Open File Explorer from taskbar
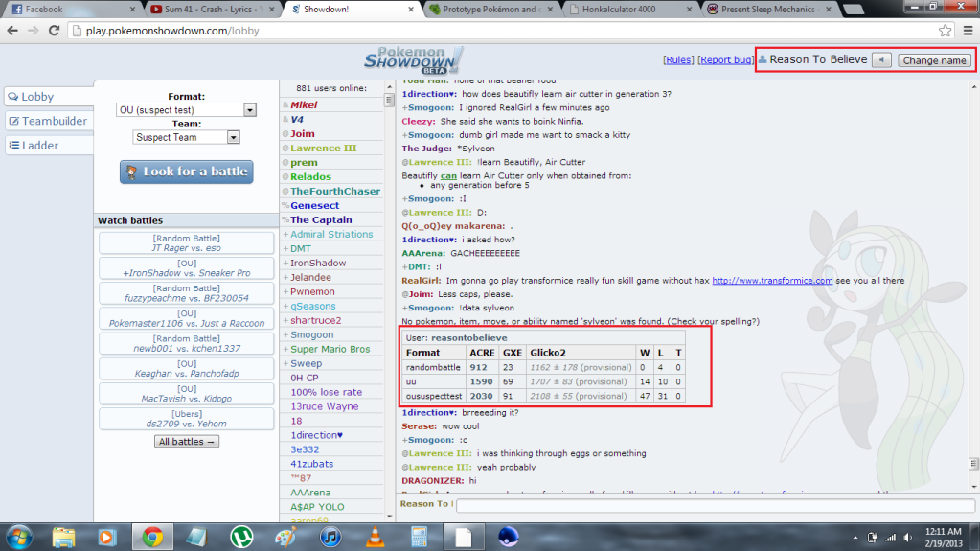 click(64, 538)
